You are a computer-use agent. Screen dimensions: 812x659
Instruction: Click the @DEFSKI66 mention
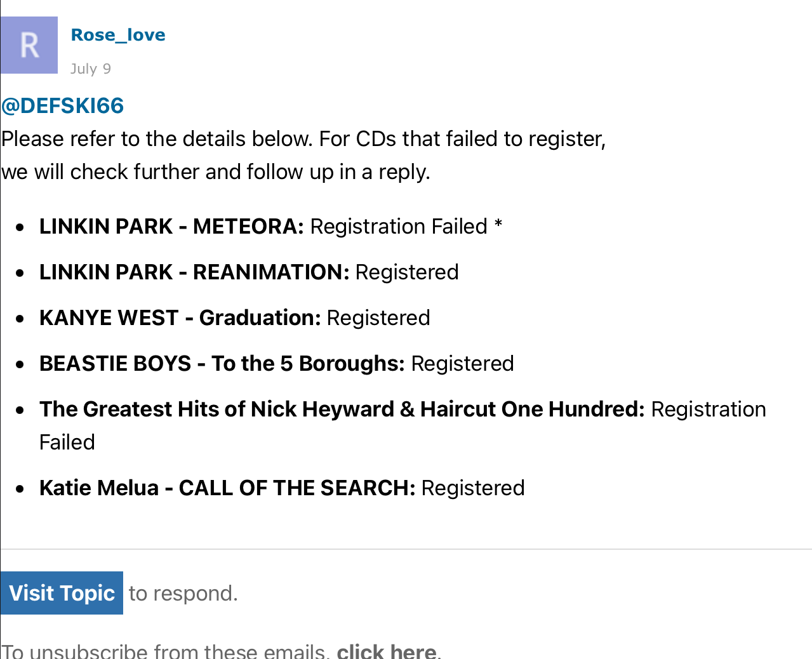tap(62, 105)
